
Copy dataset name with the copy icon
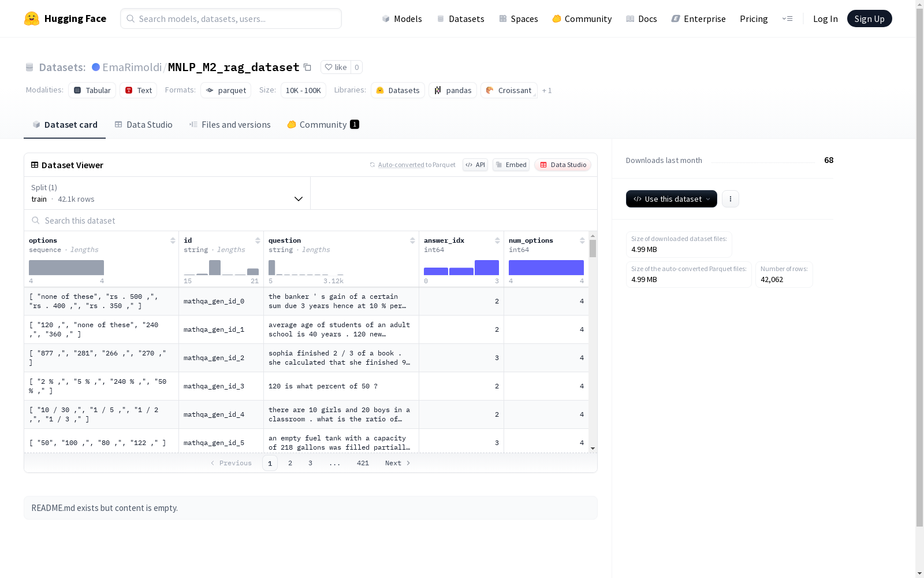307,67
